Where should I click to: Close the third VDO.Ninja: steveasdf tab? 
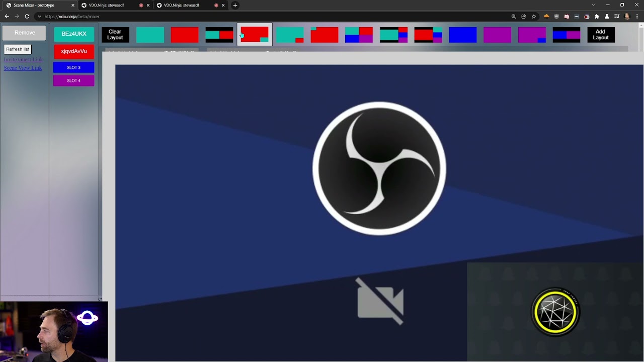click(x=223, y=5)
